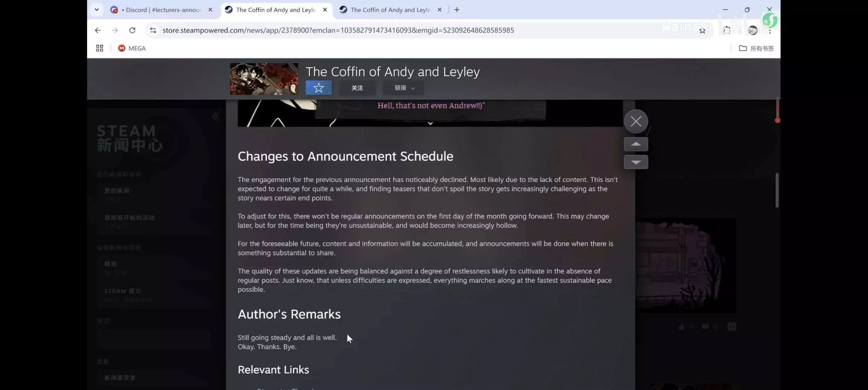
Task: Click the address bar URL field
Action: click(338, 30)
